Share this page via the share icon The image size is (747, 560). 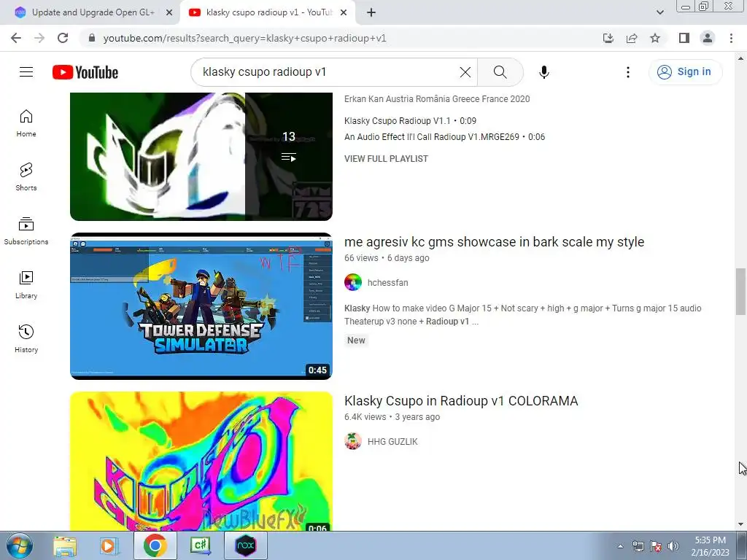(632, 38)
